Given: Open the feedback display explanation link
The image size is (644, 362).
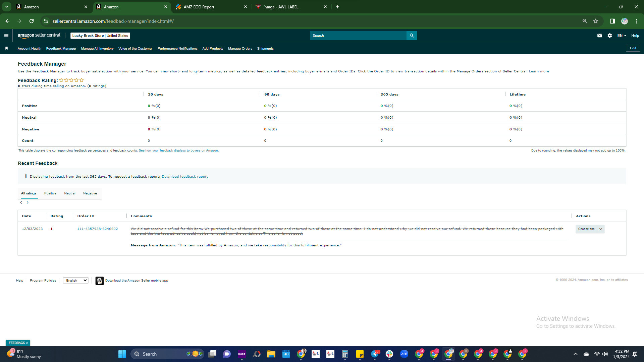Looking at the screenshot, I should [x=179, y=150].
